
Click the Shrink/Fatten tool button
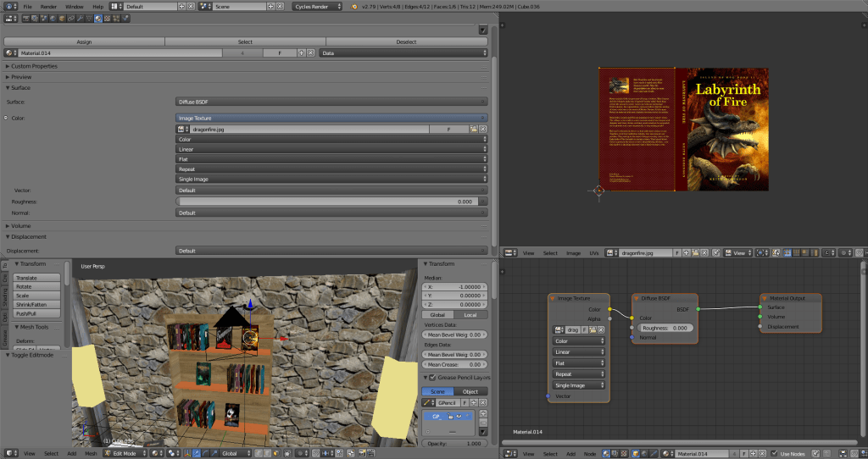(x=38, y=304)
